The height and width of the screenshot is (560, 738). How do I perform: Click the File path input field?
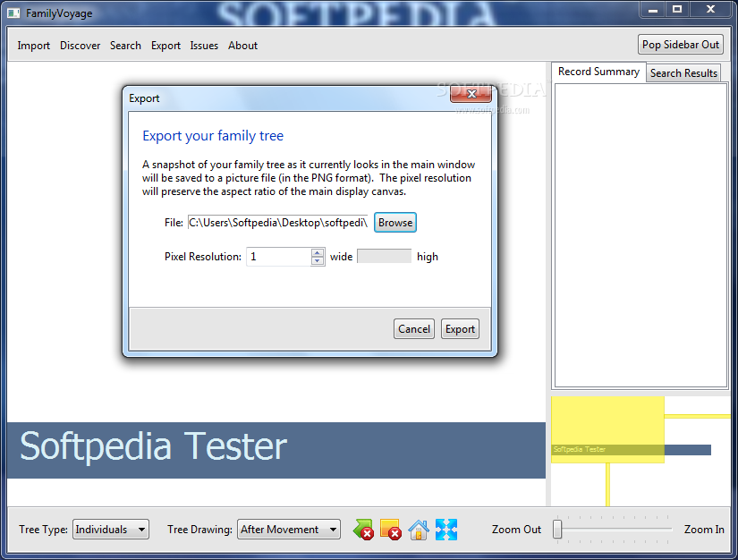coord(277,223)
